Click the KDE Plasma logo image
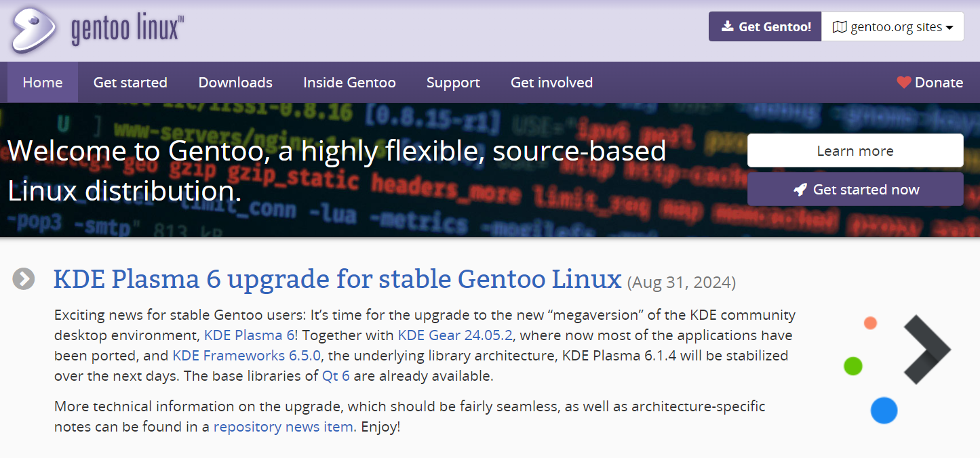The width and height of the screenshot is (980, 458). [897, 369]
